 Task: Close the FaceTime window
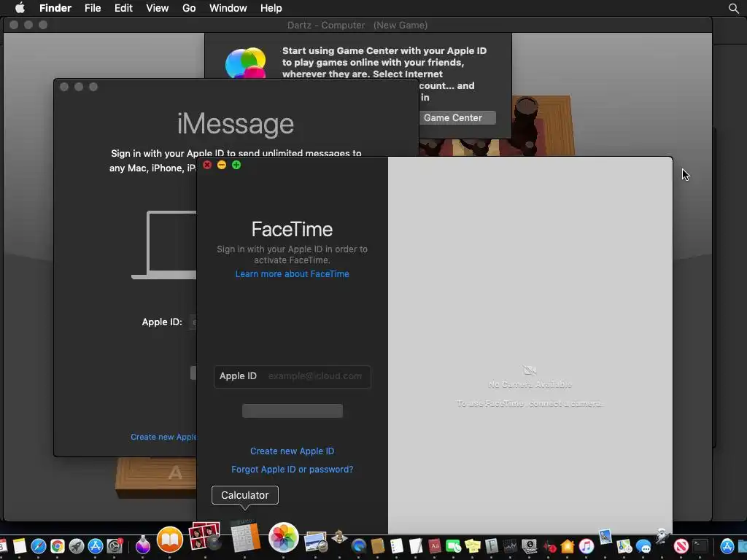[x=207, y=165]
